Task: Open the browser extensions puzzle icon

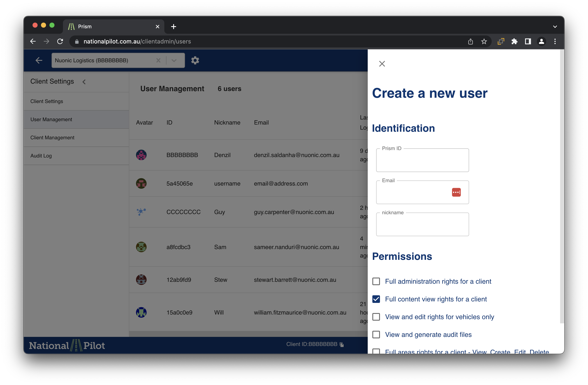Action: click(x=514, y=42)
